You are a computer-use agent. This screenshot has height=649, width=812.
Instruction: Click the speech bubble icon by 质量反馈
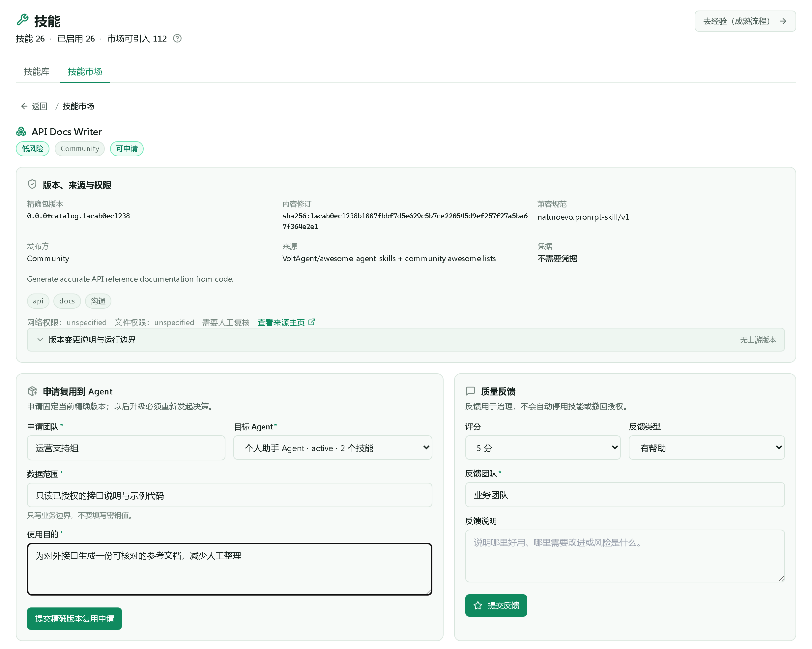(470, 391)
